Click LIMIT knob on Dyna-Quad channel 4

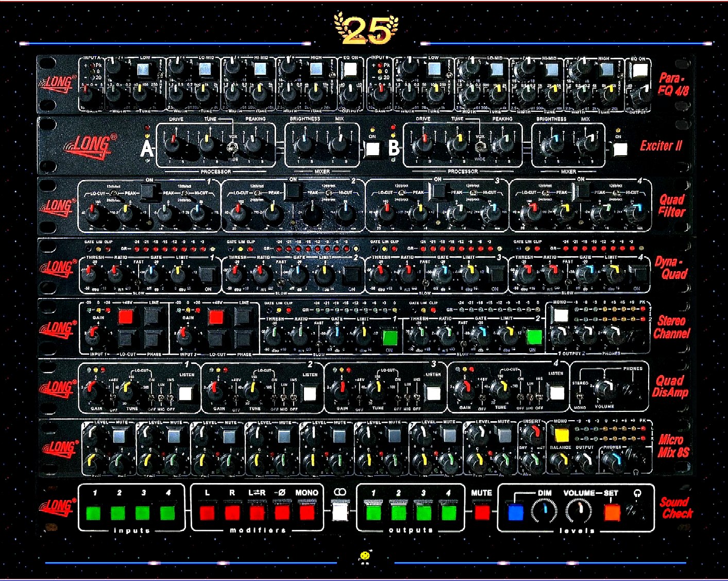pyautogui.click(x=613, y=275)
